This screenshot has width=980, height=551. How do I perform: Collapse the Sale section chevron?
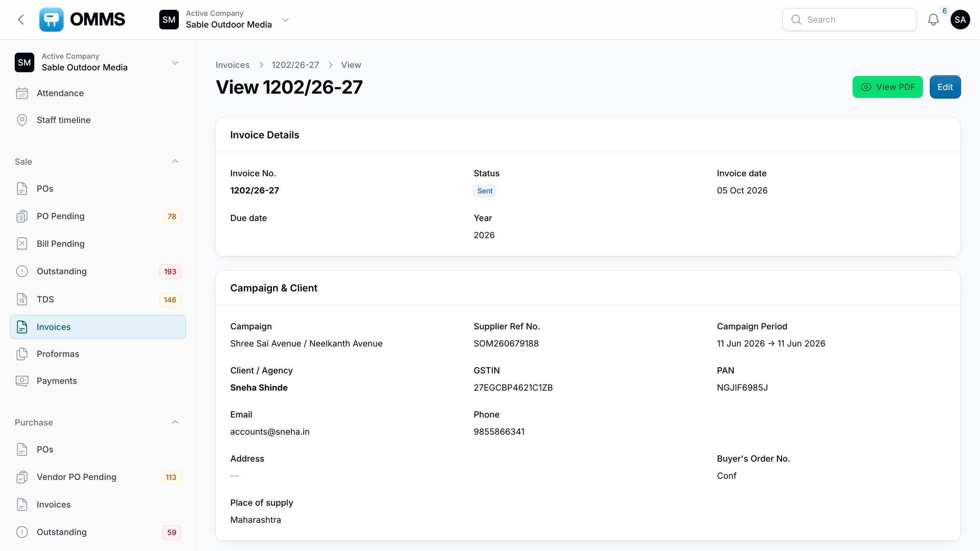(175, 162)
